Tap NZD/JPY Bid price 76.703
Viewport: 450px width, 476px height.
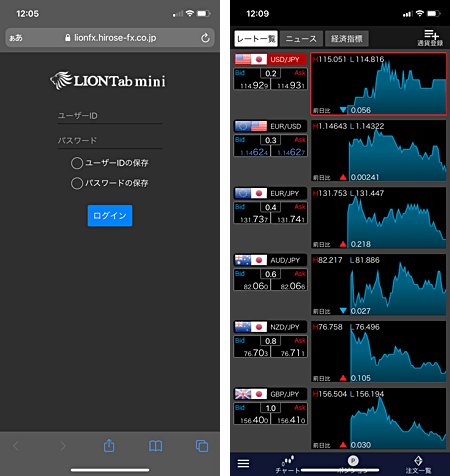(x=256, y=353)
